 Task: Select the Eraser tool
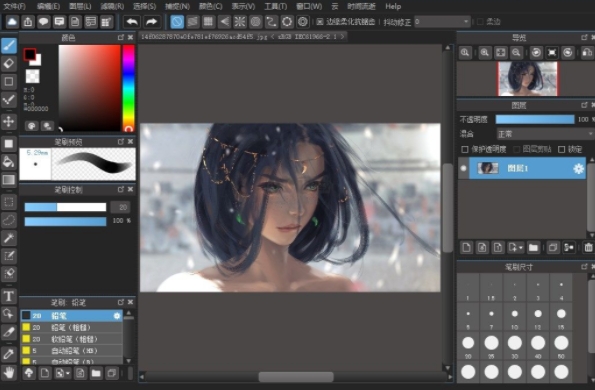[x=9, y=63]
